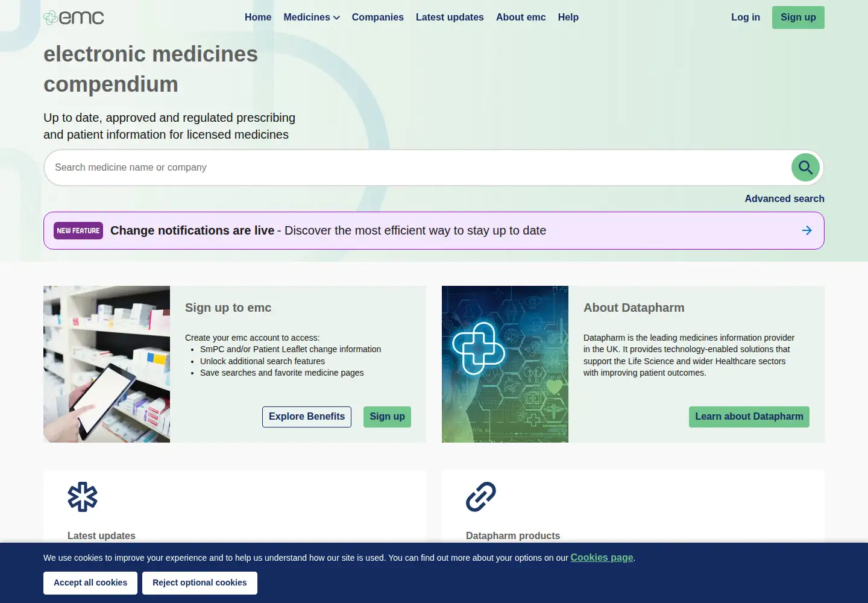Viewport: 868px width, 603px height.
Task: Click 'Unlock additional search features' bullet text
Action: coord(262,361)
